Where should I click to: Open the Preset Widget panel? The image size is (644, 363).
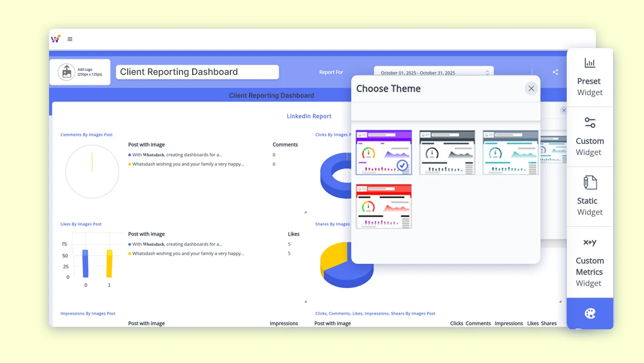pyautogui.click(x=590, y=77)
